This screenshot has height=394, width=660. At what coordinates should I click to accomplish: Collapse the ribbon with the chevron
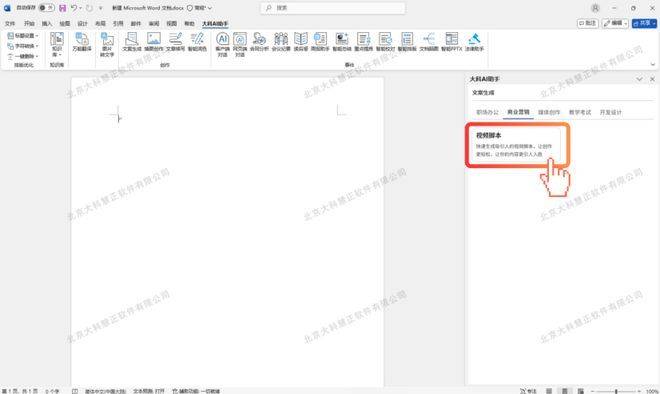653,64
